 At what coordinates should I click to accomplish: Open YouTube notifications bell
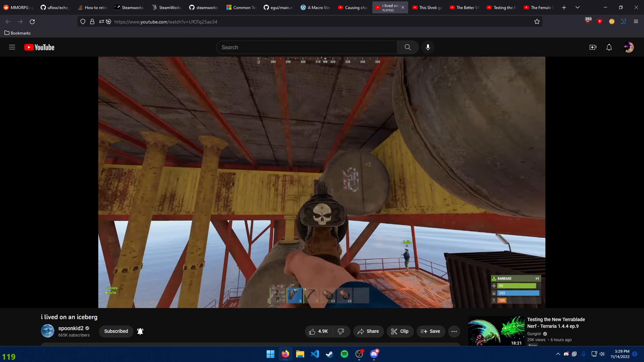click(609, 47)
